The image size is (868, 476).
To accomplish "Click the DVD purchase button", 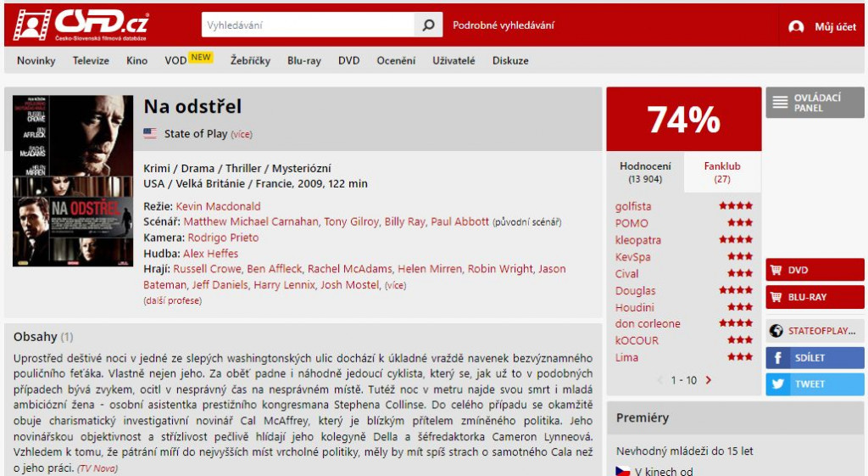I will 815,270.
